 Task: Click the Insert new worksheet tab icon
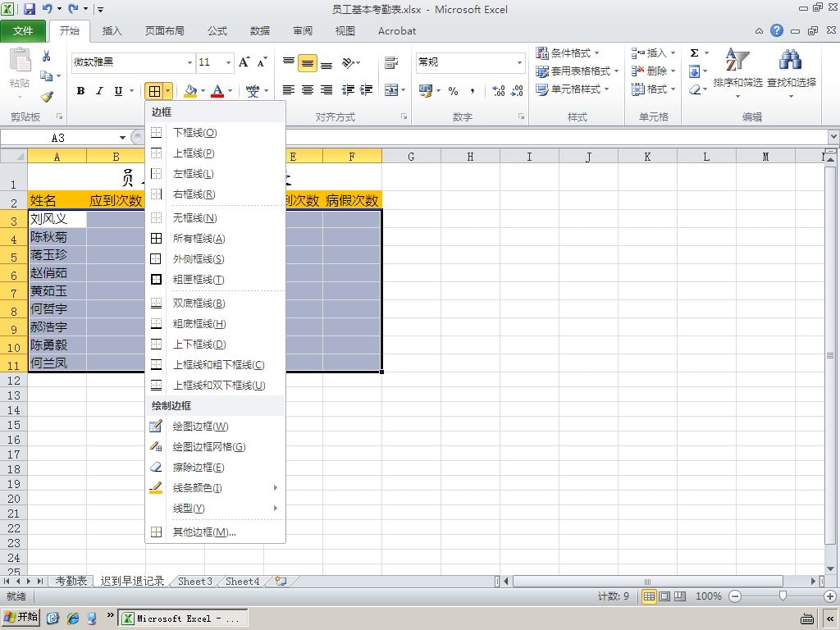(281, 581)
